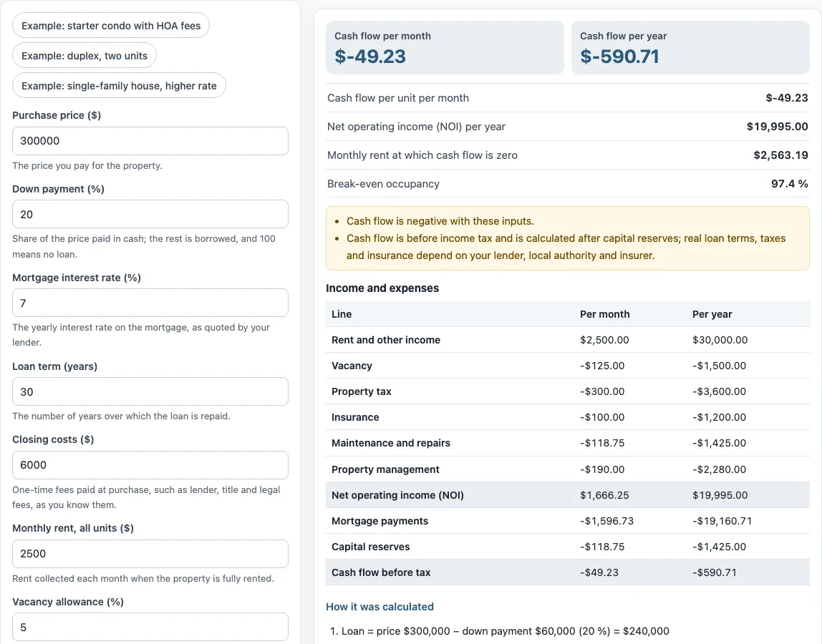Click the 'How it was calculated' heading
The image size is (822, 644).
point(379,607)
